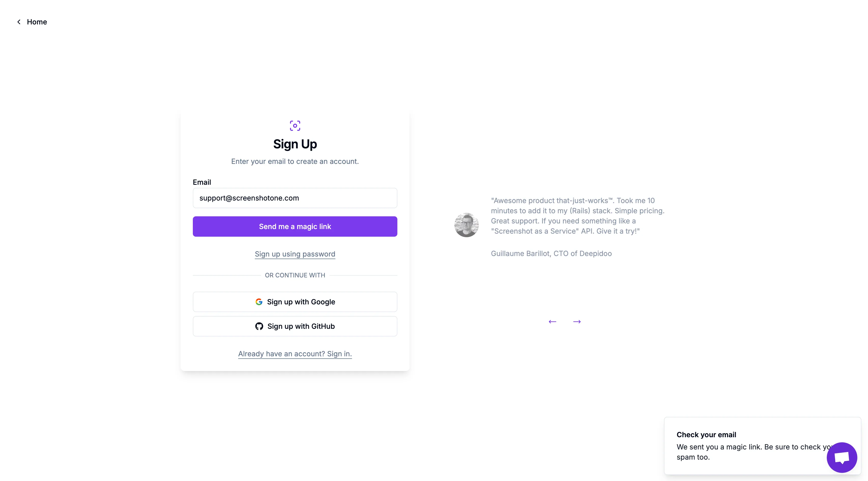This screenshot has width=868, height=481.
Task: Expand the OR CONTINUE WITH section
Action: pyautogui.click(x=295, y=275)
